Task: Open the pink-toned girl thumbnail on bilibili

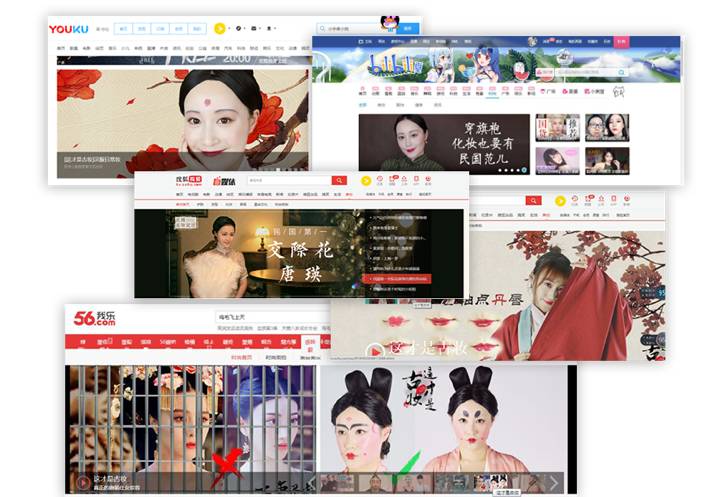Action: coord(557,160)
